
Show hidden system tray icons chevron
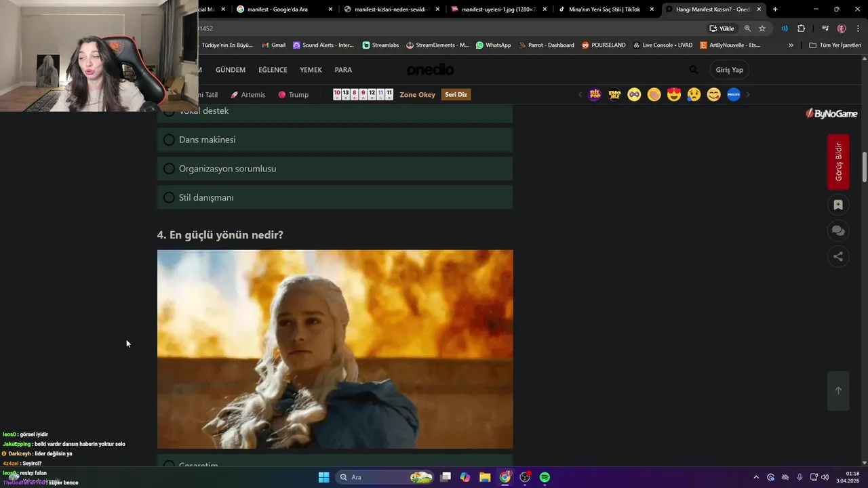point(756,477)
